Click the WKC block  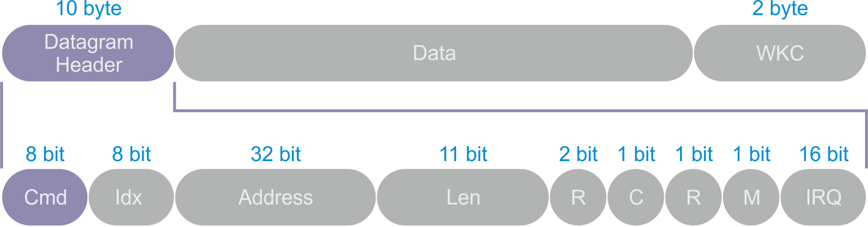pyautogui.click(x=780, y=53)
